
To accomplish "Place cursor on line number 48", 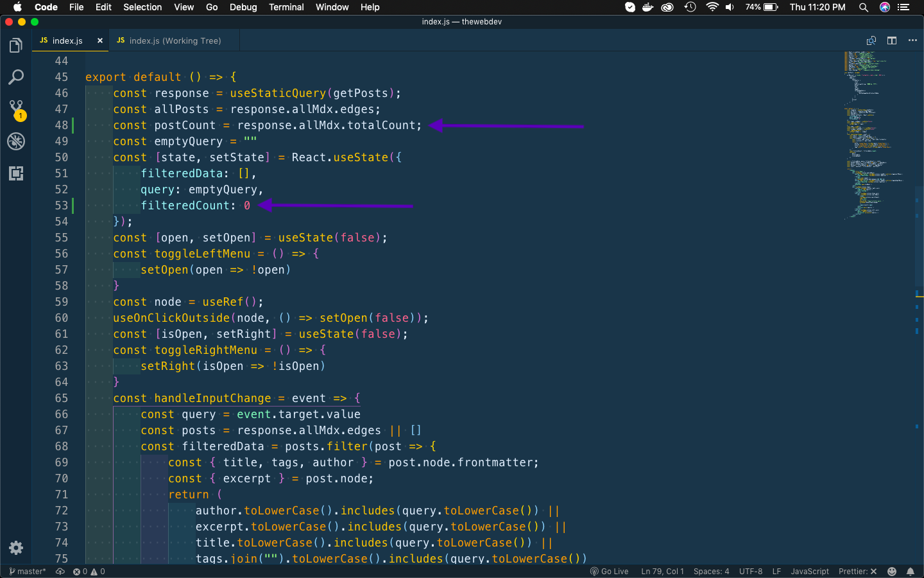I will click(62, 125).
